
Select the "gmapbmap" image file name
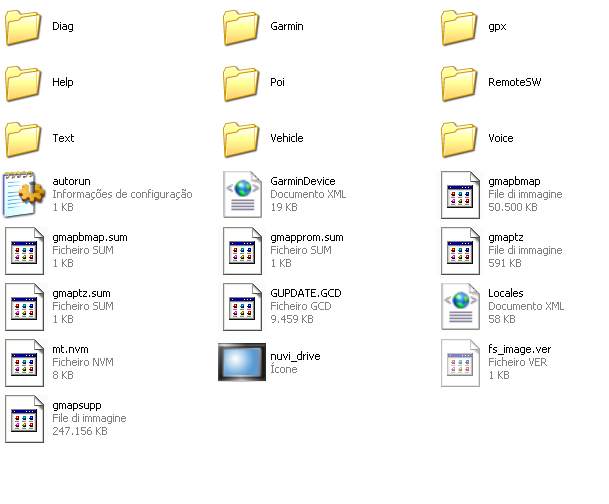point(514,182)
